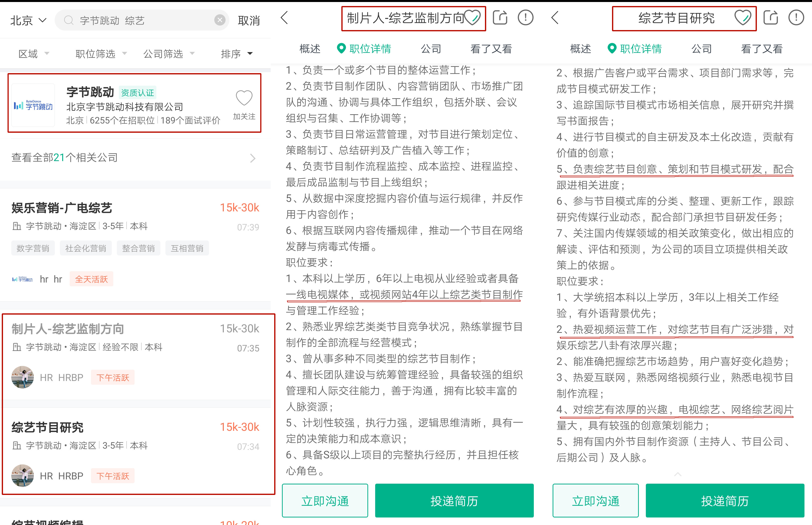Click 投递简历 on 制片人 page
Viewport: 812px width, 525px height.
pos(454,500)
